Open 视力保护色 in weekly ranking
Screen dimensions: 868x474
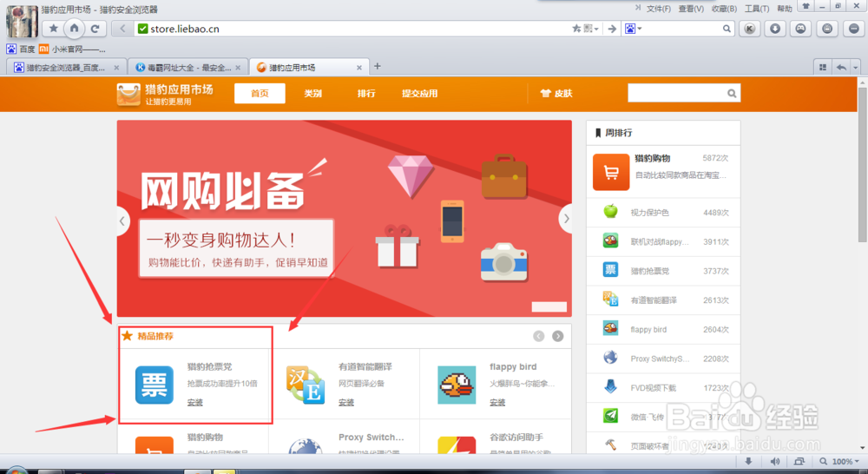pos(663,213)
